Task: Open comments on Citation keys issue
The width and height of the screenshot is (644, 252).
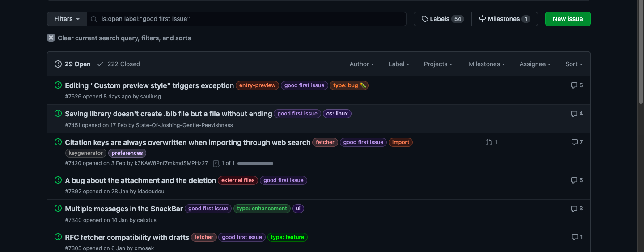Action: click(577, 142)
